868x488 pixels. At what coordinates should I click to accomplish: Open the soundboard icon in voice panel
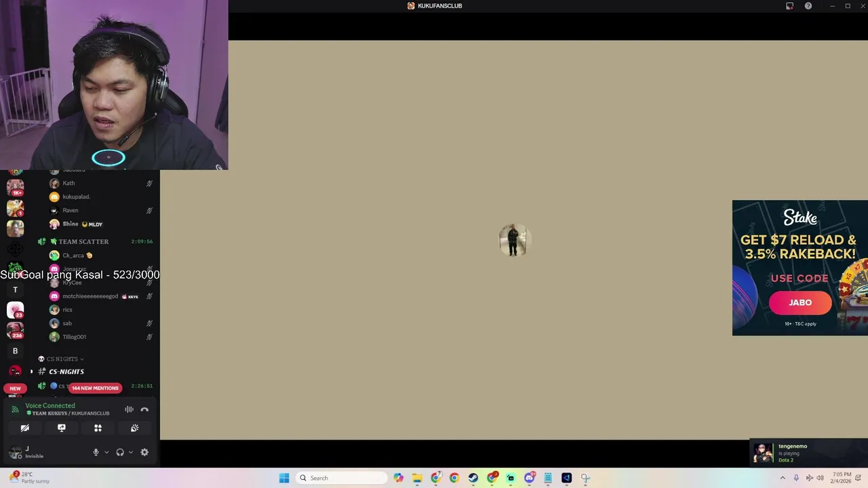point(134,428)
